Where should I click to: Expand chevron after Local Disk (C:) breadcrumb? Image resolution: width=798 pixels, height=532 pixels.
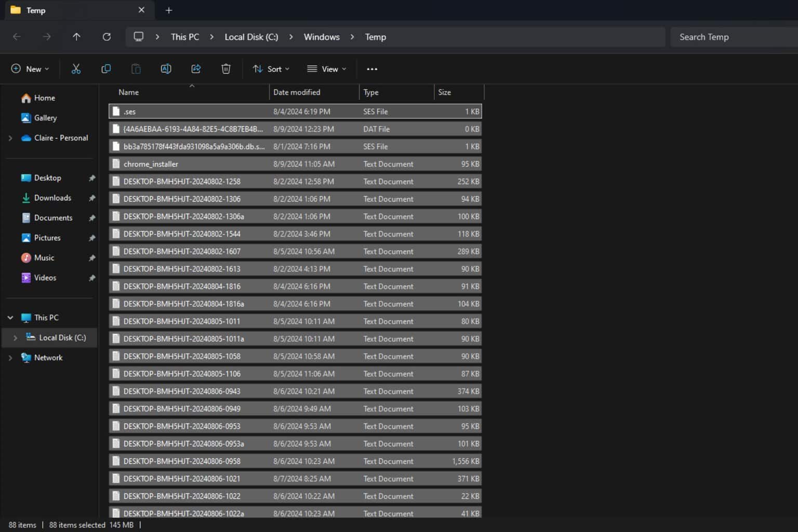point(291,37)
